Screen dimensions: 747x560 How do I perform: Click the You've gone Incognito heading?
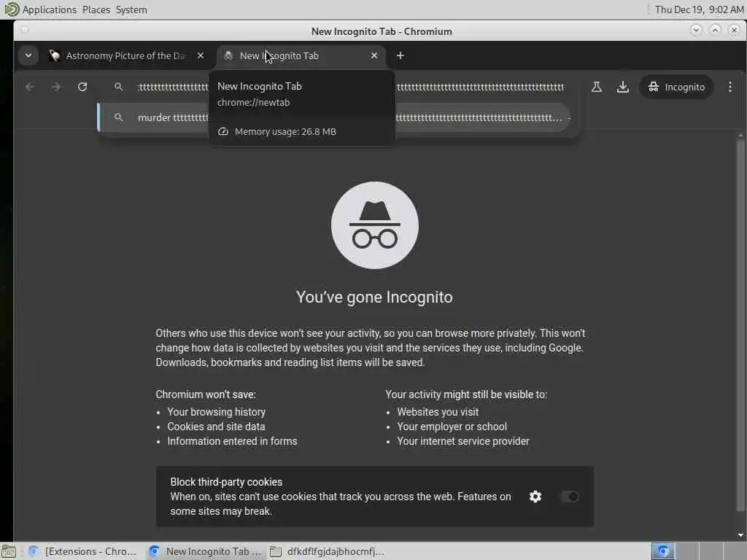click(x=374, y=297)
